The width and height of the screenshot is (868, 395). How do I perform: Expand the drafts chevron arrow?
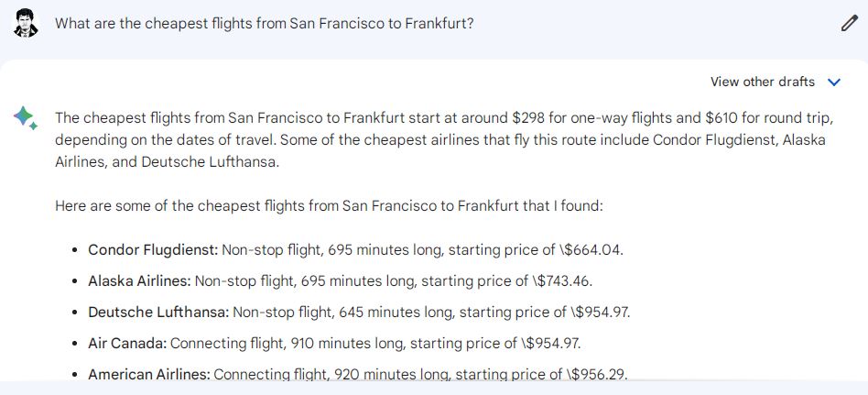(x=834, y=82)
